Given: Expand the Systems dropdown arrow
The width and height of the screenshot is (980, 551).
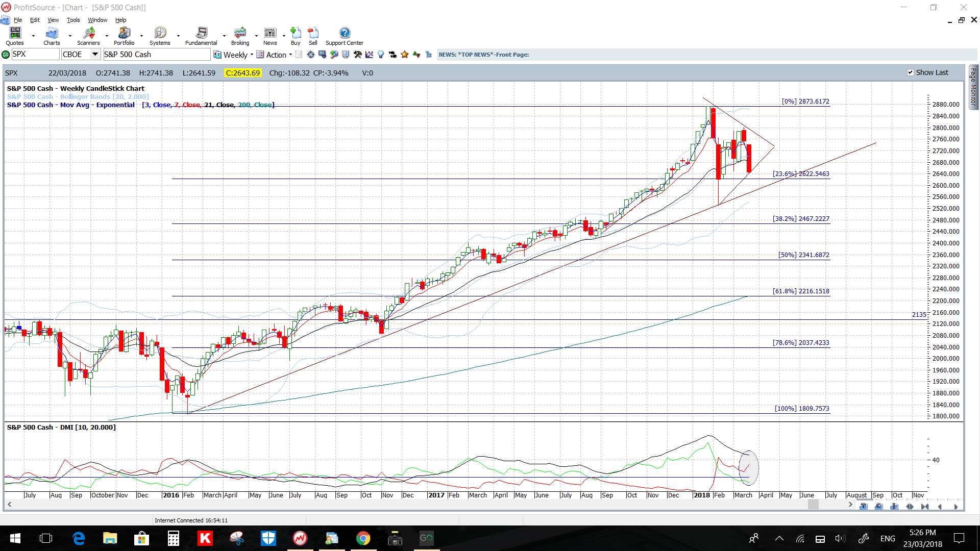Looking at the screenshot, I should point(178,36).
